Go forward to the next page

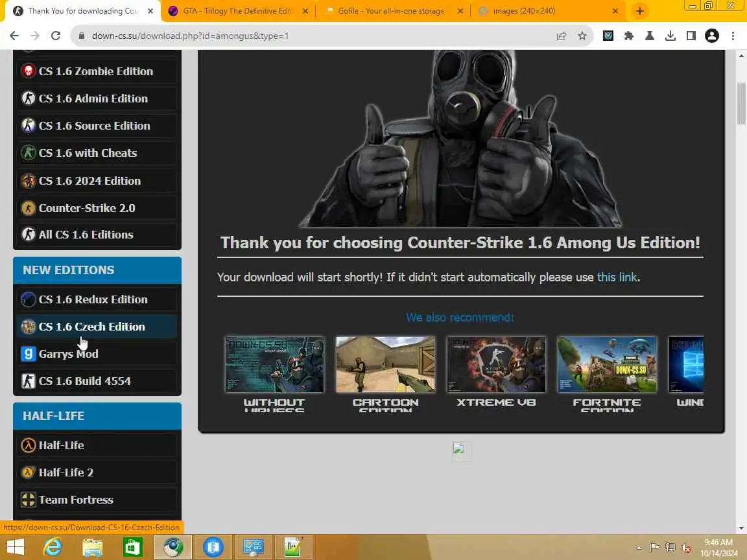(35, 36)
